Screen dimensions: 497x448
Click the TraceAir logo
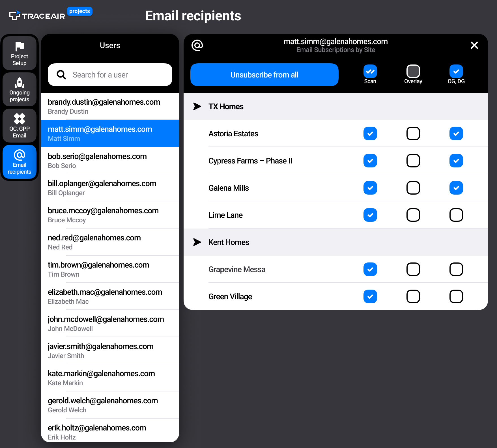(37, 16)
